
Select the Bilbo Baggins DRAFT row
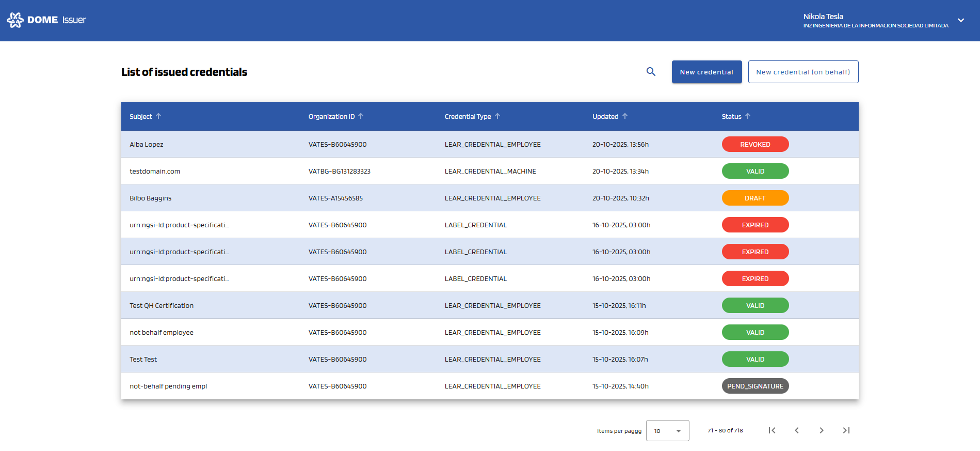[151, 198]
